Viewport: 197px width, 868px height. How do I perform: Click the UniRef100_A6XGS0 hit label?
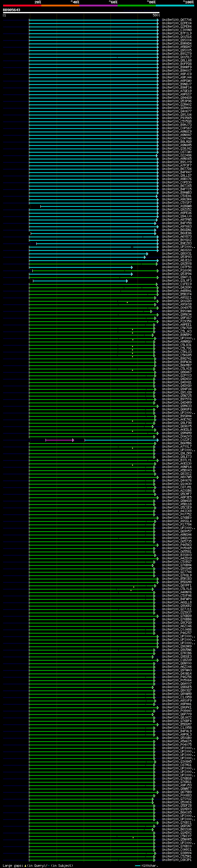click(176, 250)
